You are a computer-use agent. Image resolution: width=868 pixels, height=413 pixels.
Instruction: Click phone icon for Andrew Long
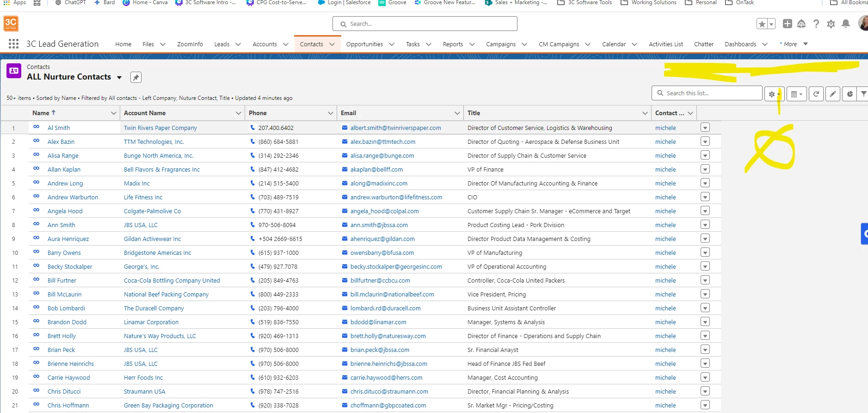(252, 183)
